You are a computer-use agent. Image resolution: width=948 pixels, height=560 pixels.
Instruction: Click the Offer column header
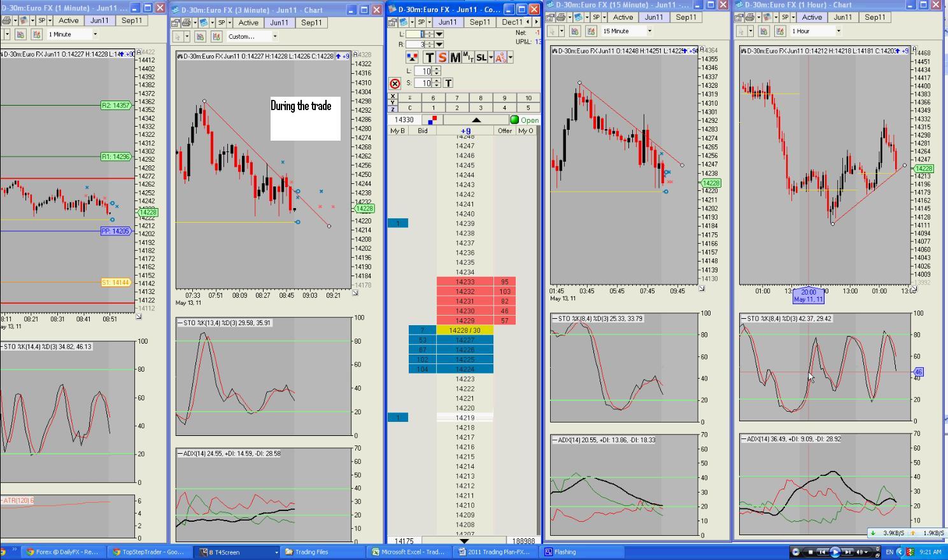coord(505,130)
